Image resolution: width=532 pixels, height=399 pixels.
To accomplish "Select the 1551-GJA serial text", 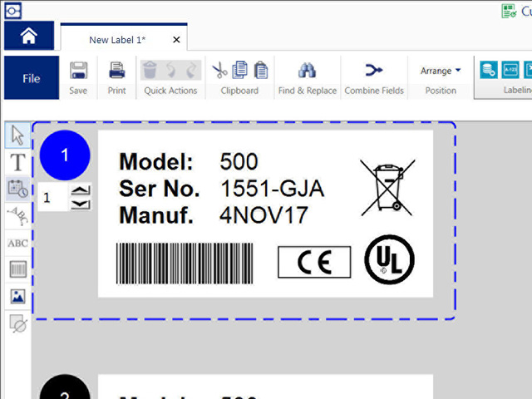I will coord(273,189).
